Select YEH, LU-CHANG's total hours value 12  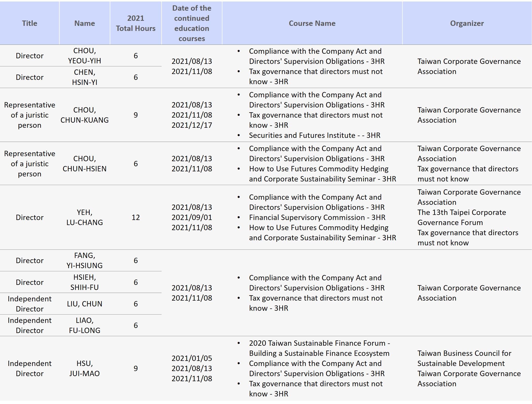pyautogui.click(x=136, y=217)
